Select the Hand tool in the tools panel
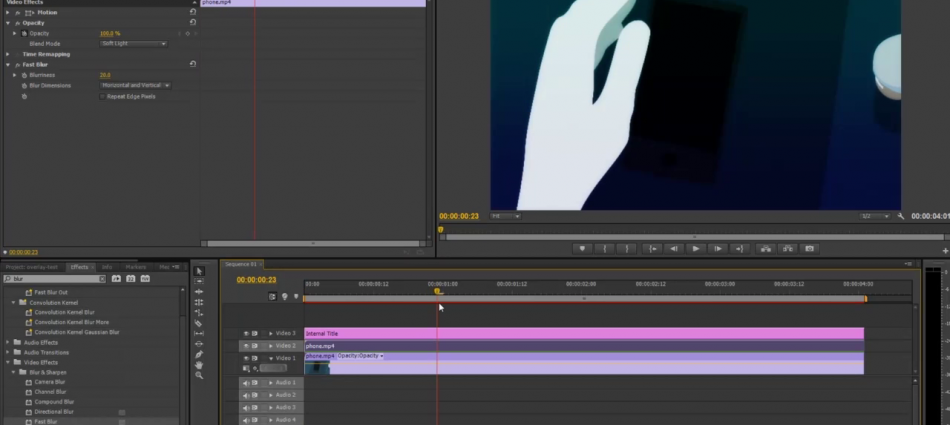This screenshot has width=950, height=425. pyautogui.click(x=199, y=365)
